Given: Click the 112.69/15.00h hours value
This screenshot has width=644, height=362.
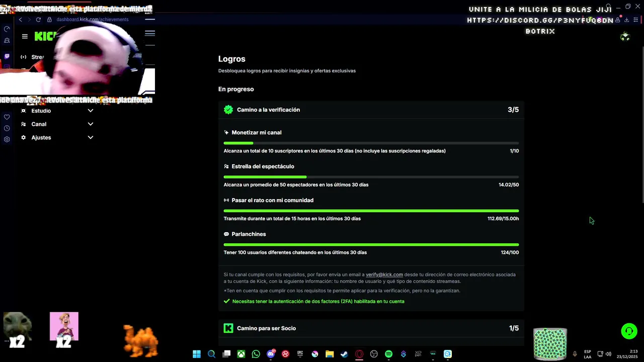Looking at the screenshot, I should tap(503, 219).
